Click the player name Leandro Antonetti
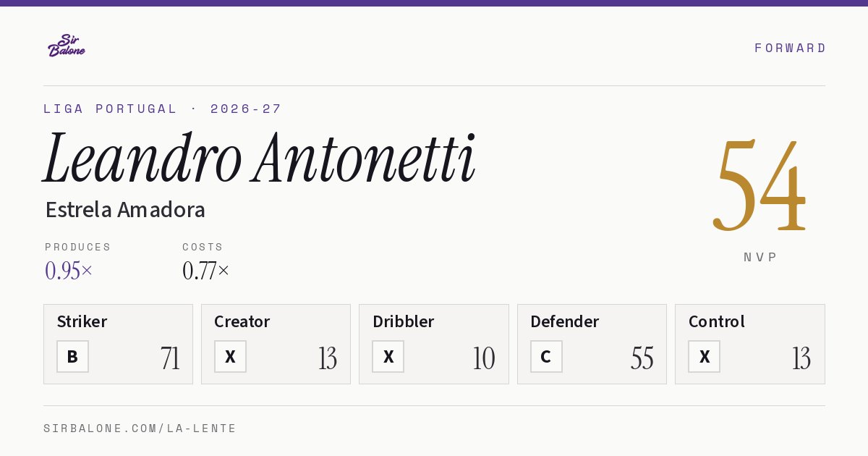This screenshot has height=456, width=868. (259, 159)
